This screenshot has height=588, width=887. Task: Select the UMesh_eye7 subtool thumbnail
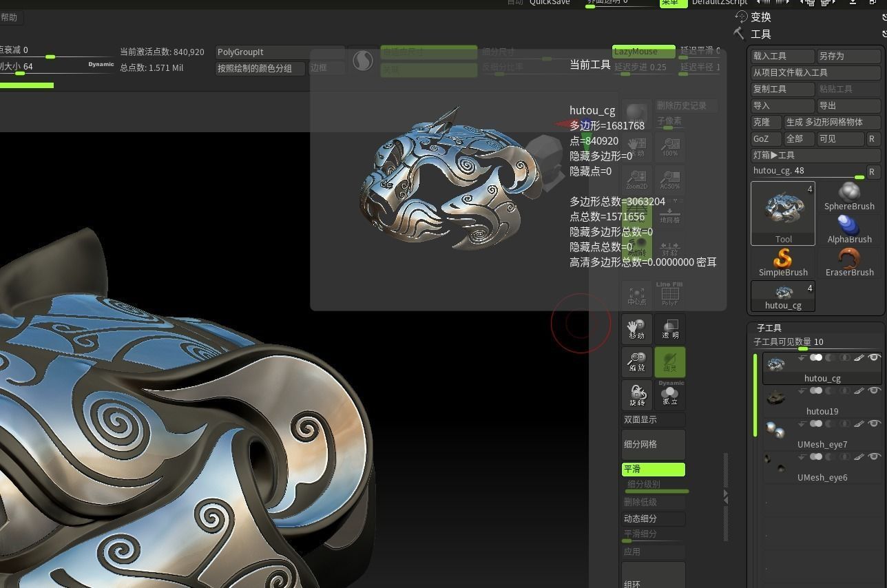point(776,431)
